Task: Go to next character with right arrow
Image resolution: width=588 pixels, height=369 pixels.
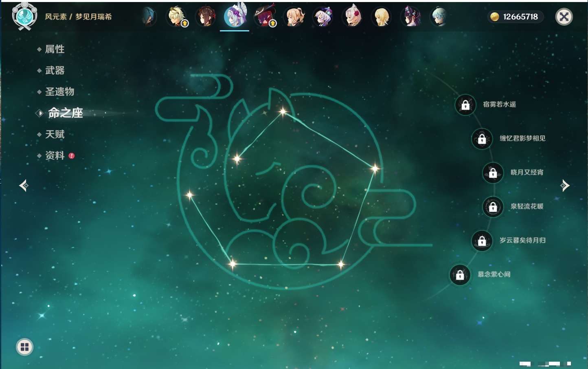Action: [565, 186]
